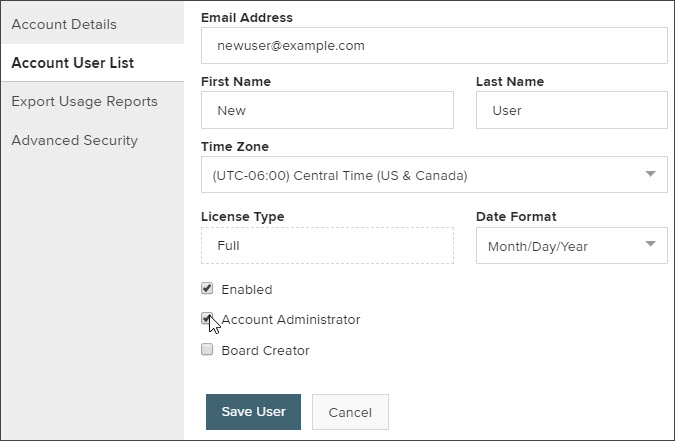Click into the Last Name field
The height and width of the screenshot is (441, 675).
click(572, 110)
